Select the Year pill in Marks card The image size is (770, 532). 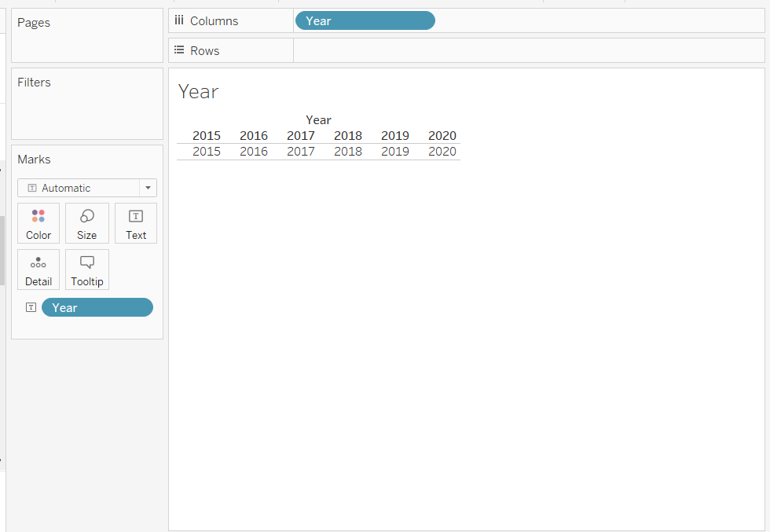coord(97,307)
